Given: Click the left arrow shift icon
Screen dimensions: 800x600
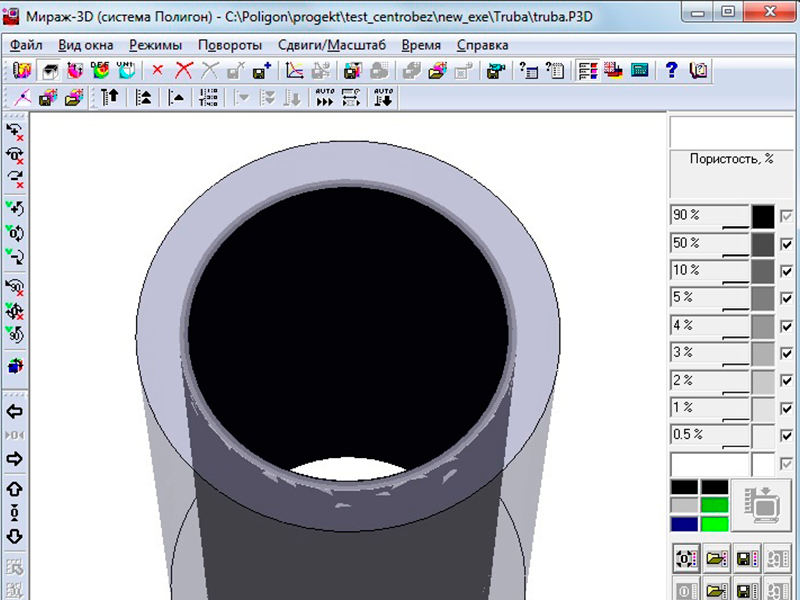Looking at the screenshot, I should coord(15,412).
